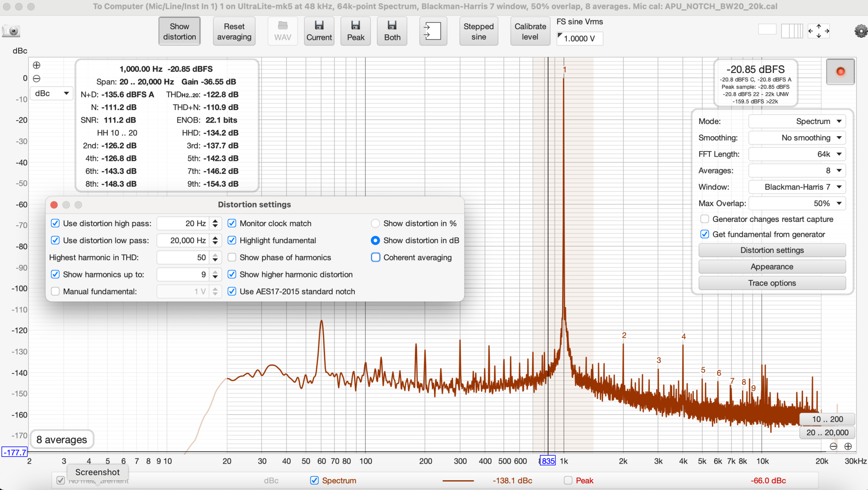This screenshot has width=868, height=490.
Task: Save Peak trace via floppy icon
Action: click(x=356, y=31)
